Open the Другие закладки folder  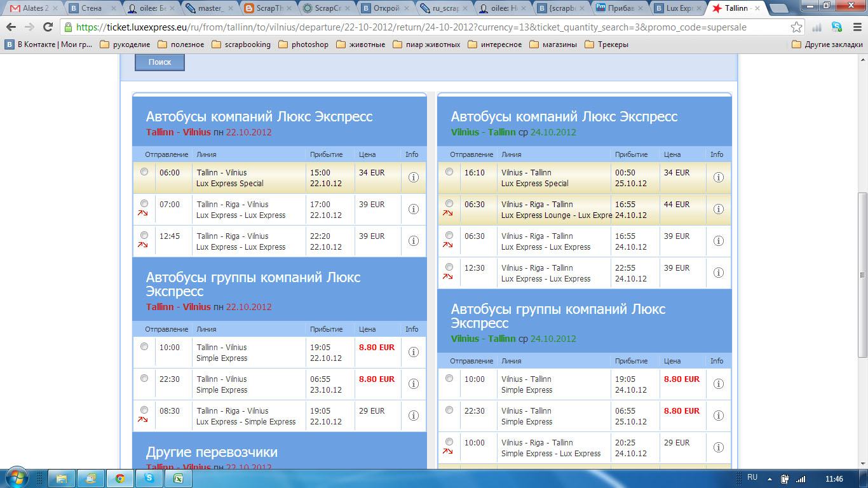coord(827,44)
